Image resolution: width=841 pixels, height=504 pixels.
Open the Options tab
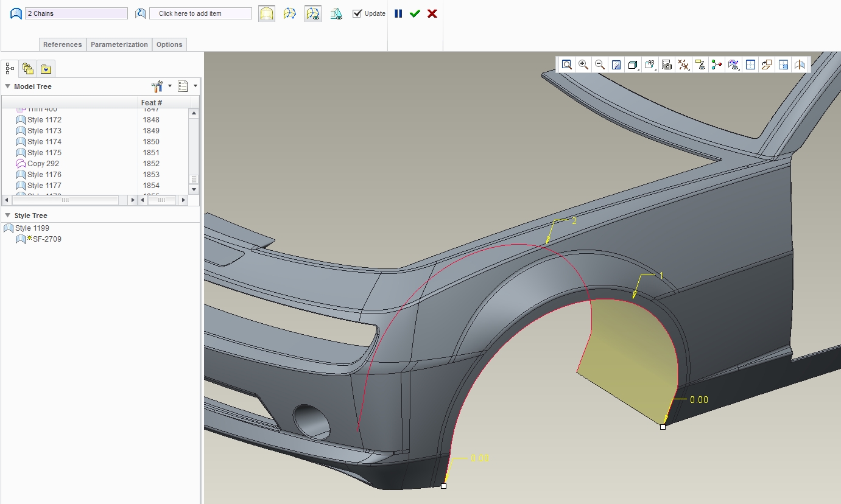[x=169, y=44]
